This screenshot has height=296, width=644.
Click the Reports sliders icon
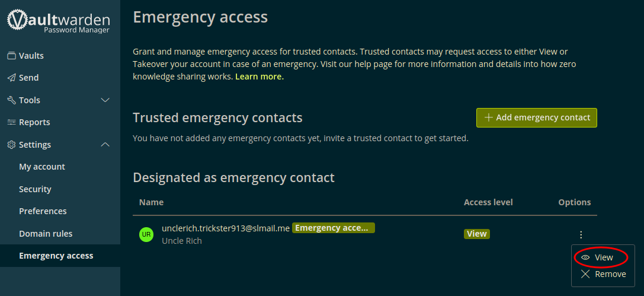pyautogui.click(x=11, y=122)
